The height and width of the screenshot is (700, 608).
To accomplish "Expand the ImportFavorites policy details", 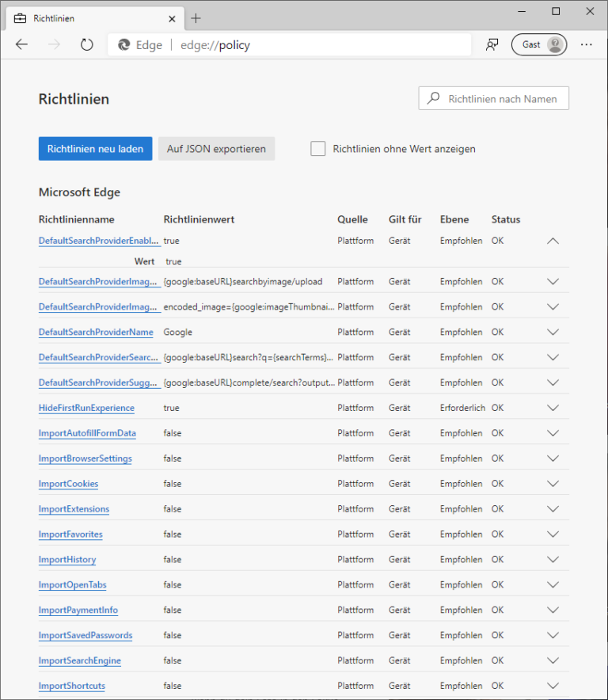I will point(553,534).
